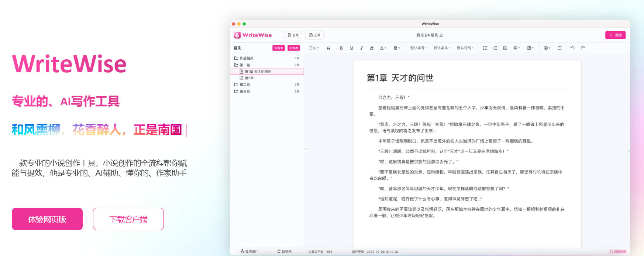Collapse the left catalog panel arrow
Viewport: 644px width, 256px height.
tap(305, 149)
